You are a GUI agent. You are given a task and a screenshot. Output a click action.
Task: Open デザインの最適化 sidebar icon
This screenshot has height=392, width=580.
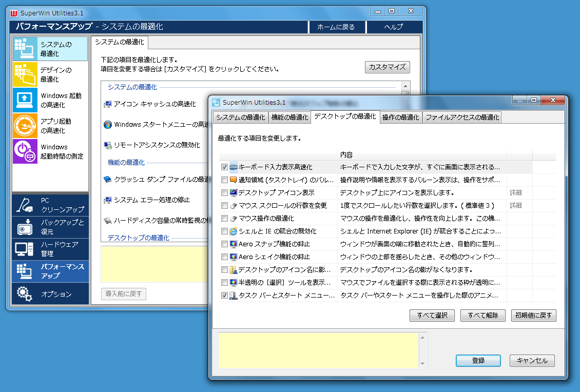click(26, 74)
